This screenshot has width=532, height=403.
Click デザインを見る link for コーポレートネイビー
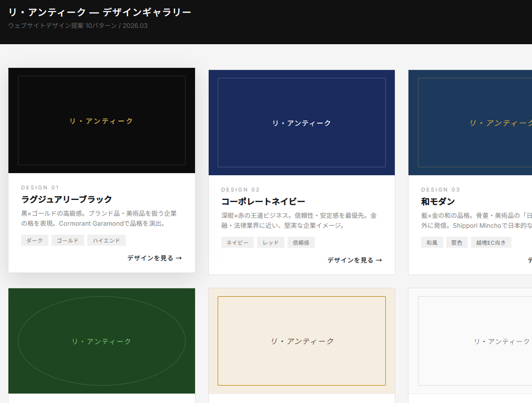(355, 260)
